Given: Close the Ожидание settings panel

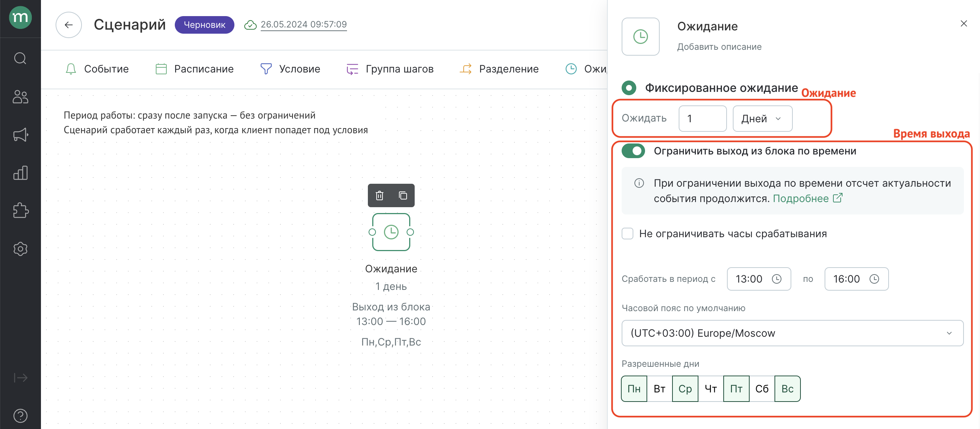Looking at the screenshot, I should (964, 23).
